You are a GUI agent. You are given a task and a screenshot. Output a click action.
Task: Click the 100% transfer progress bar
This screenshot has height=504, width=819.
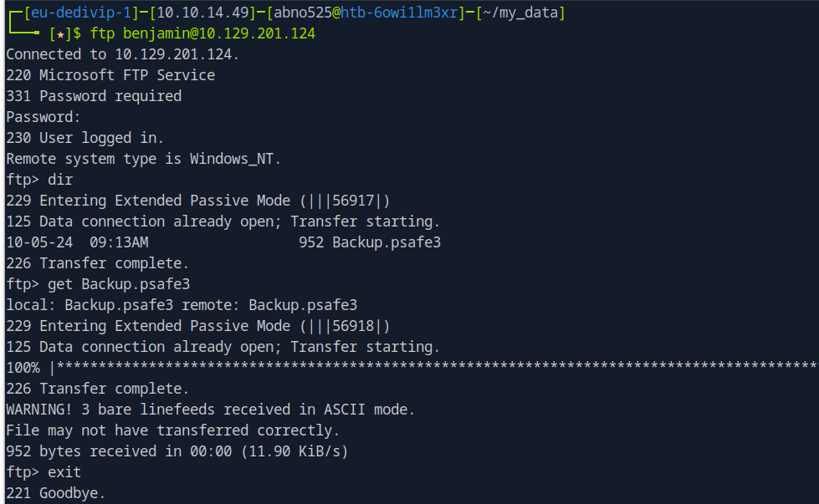[x=418, y=368]
